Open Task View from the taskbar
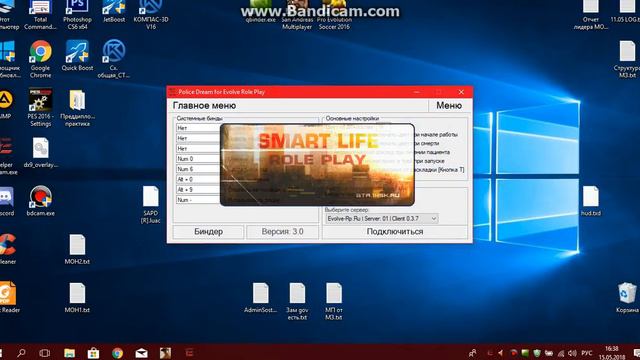640x360 pixels. click(44, 353)
